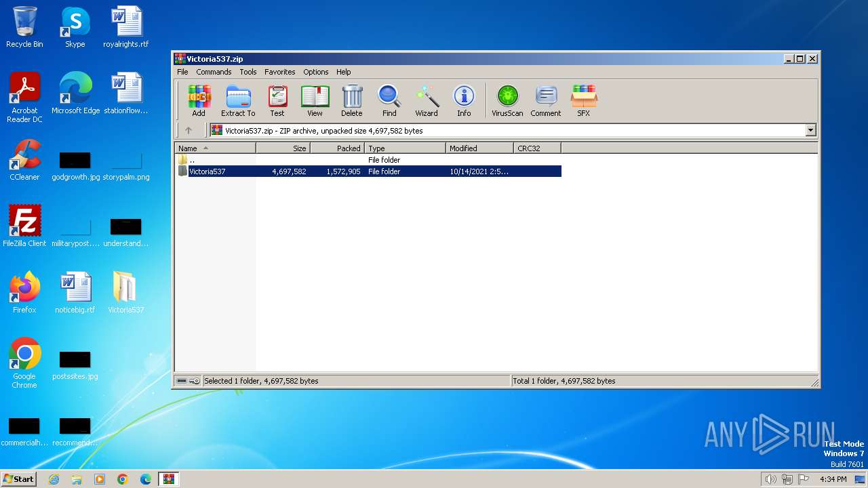
Task: Open Windows Explorer taskbar icon
Action: (x=77, y=479)
